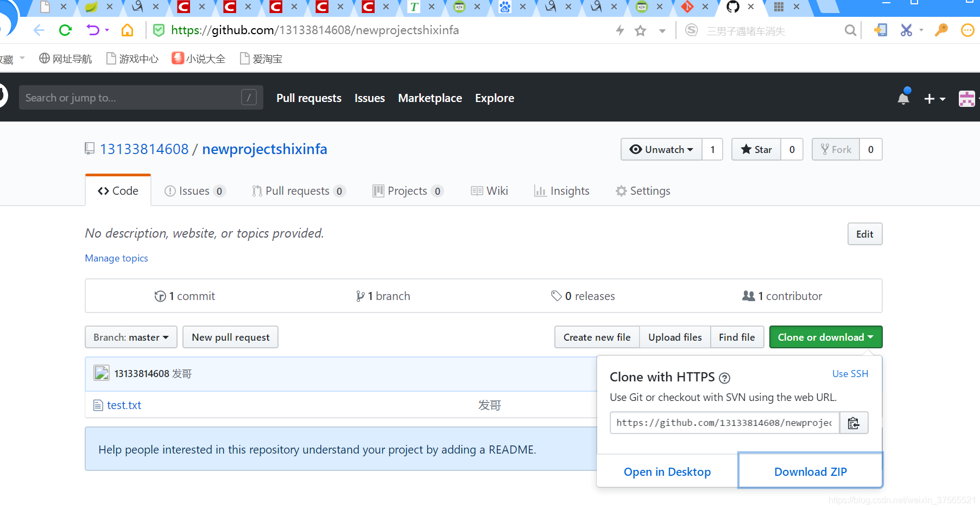Click the orange chat bubble icon
The image size is (980, 510).
click(x=968, y=30)
